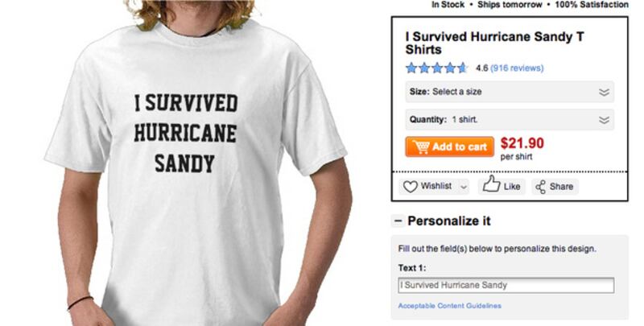Collapse the Personalize it section with minus icon
Screen dimensions: 644x326
[398, 221]
